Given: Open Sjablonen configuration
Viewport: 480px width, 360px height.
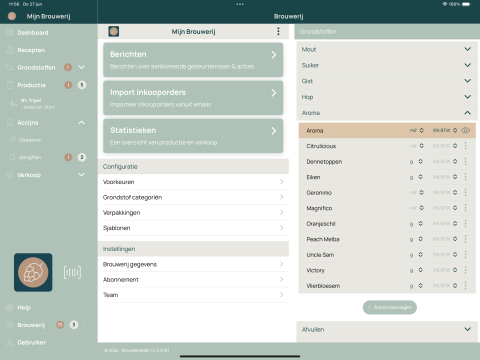Looking at the screenshot, I should 193,228.
